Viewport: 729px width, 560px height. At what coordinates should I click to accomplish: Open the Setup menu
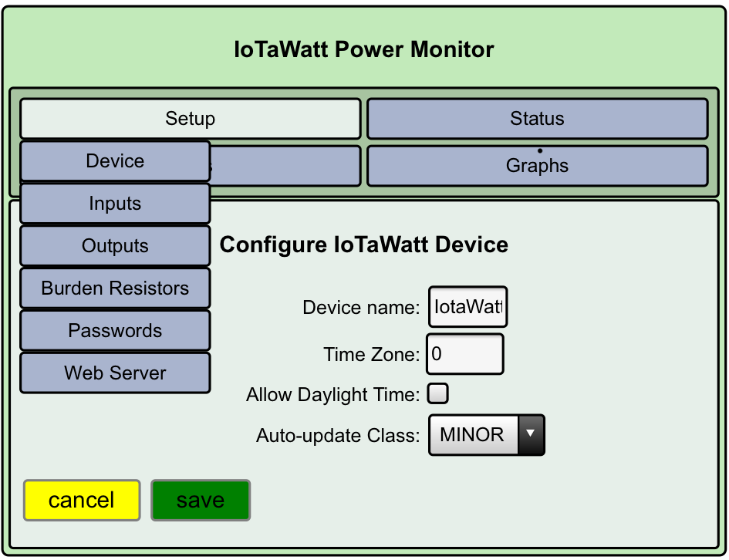(x=190, y=119)
